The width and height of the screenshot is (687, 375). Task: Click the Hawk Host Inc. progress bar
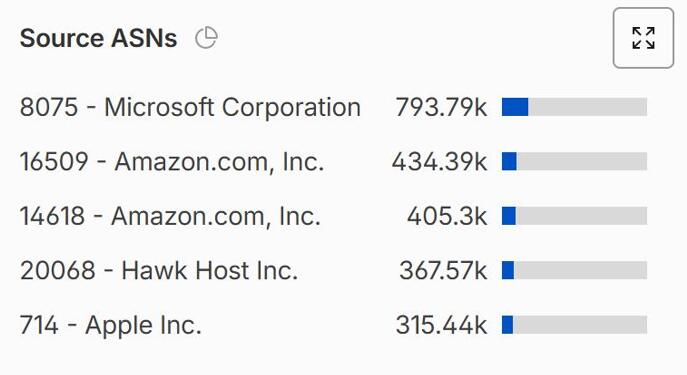574,270
